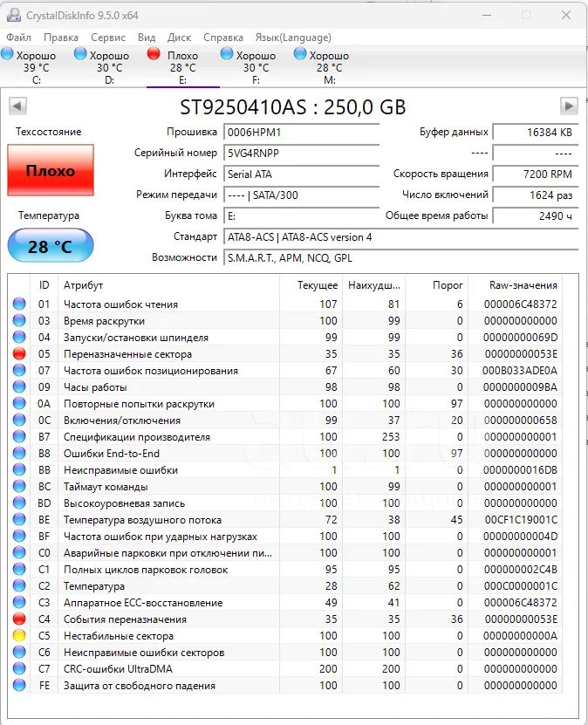588x725 pixels.
Task: Select disk C: with 39 °C status
Action: [37, 67]
